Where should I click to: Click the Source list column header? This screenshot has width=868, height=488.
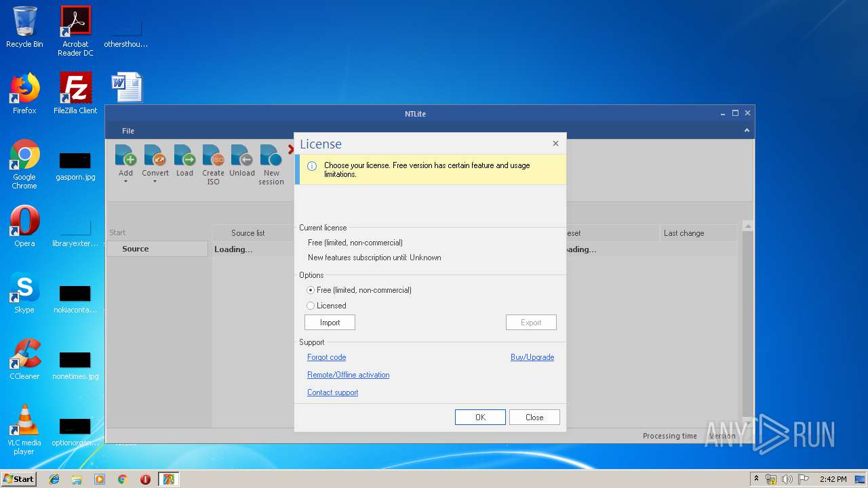(x=248, y=233)
